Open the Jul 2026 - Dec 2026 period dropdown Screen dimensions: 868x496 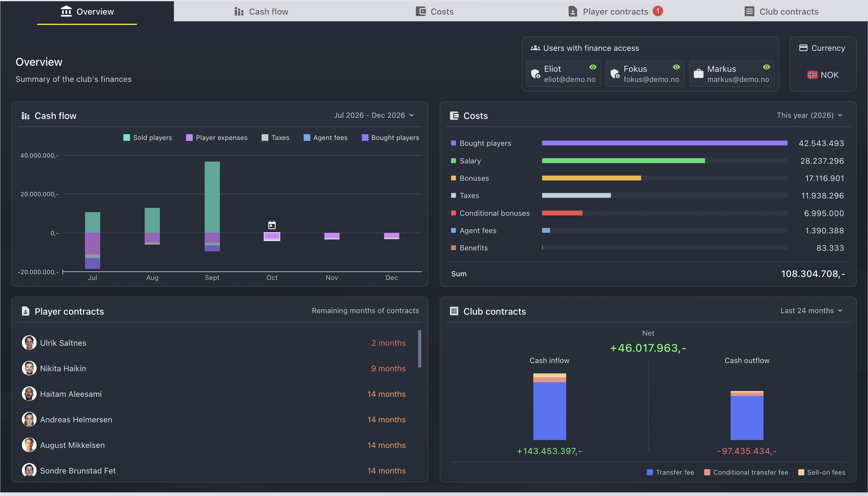click(374, 115)
